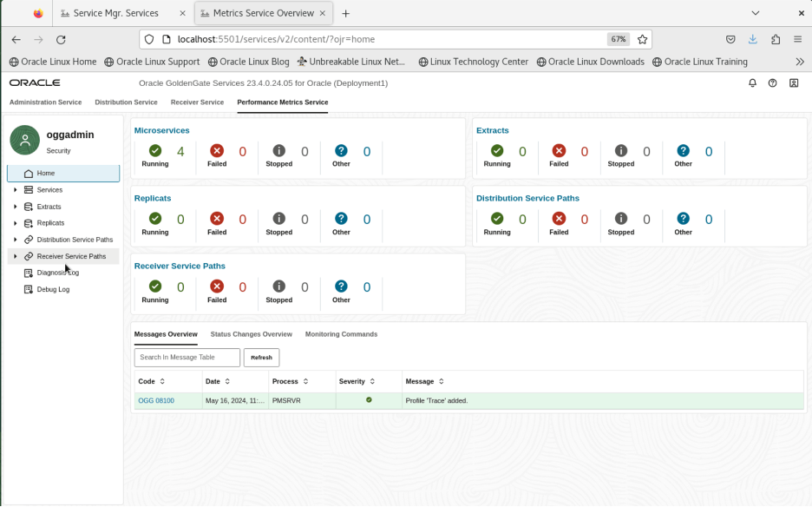Viewport: 812px width, 507px height.
Task: Select Diagnosis Log in sidebar
Action: [x=58, y=273]
